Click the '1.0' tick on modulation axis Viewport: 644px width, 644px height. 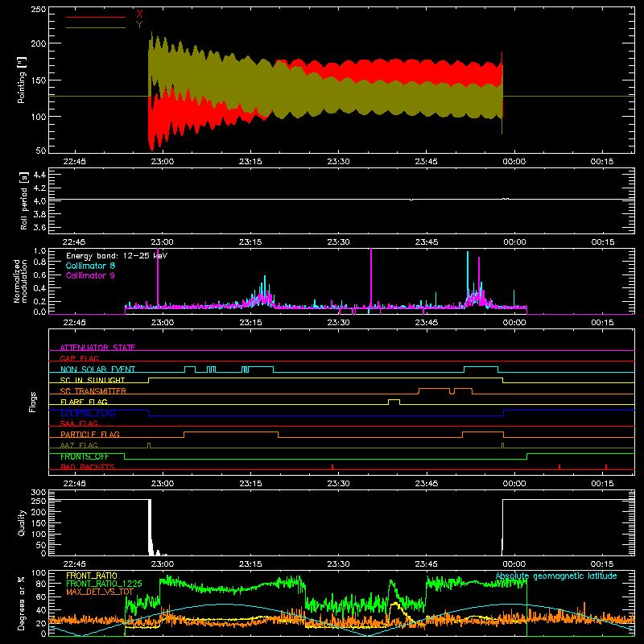click(x=39, y=251)
